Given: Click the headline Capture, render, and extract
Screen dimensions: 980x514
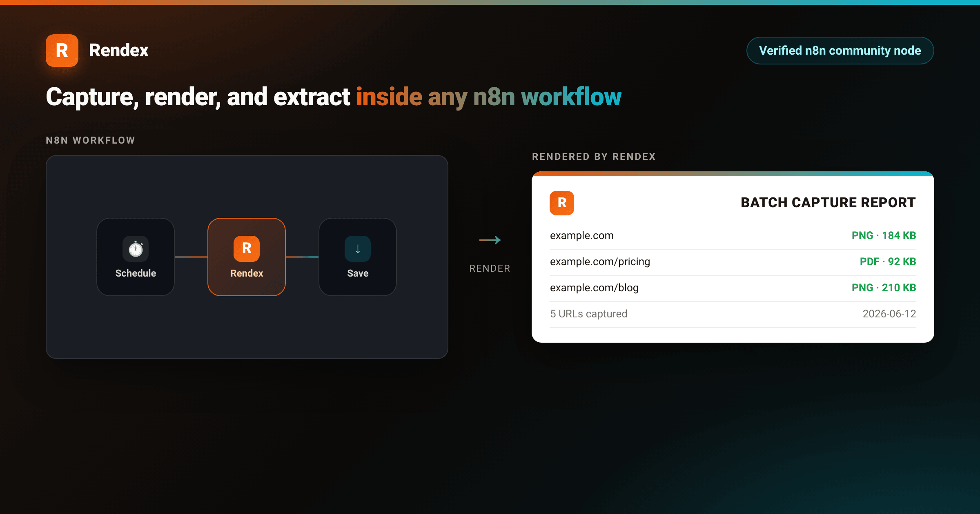Looking at the screenshot, I should coord(198,97).
